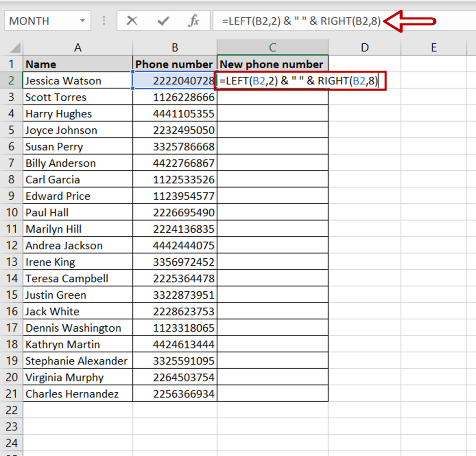Viewport: 476px width, 456px height.
Task: Click the Cancel (X) icon in formula bar
Action: click(x=132, y=20)
